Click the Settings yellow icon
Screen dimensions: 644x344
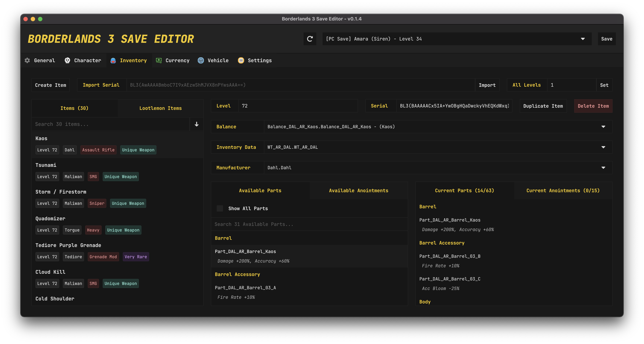[x=241, y=60]
